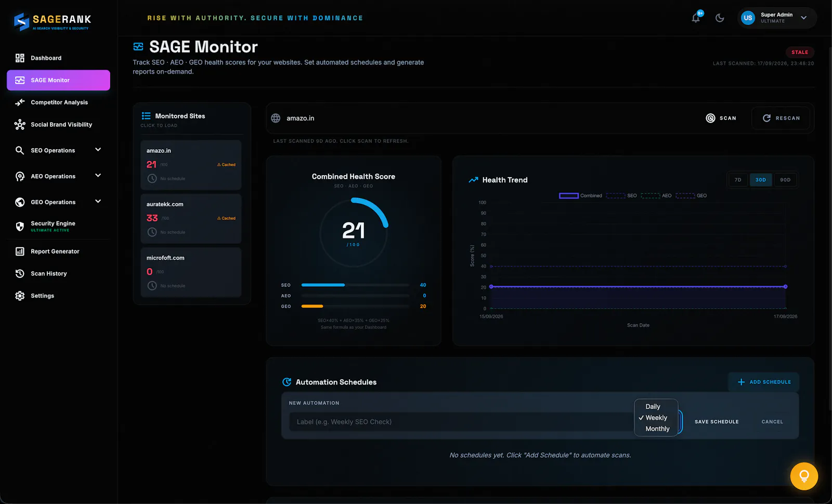Click the Settings gear icon
832x504 pixels.
20,296
